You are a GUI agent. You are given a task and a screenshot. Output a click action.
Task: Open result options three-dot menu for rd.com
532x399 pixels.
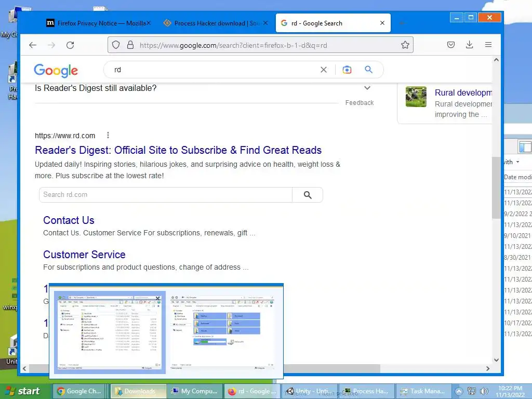108,136
